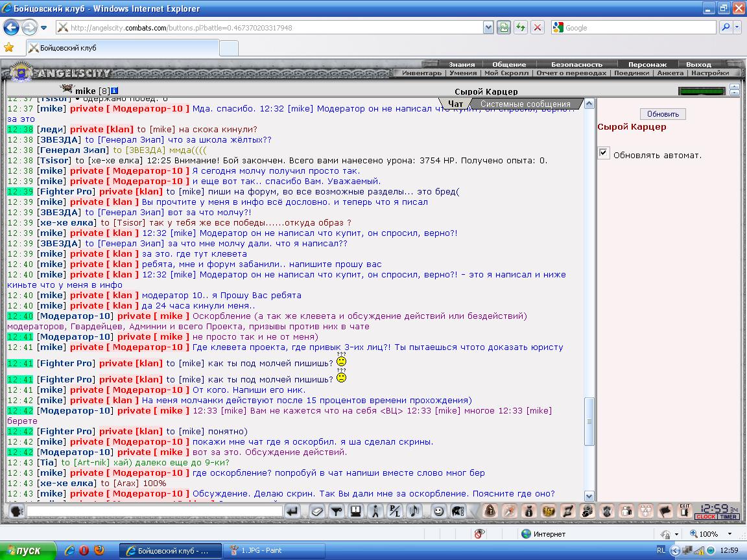Click the gold coins pile icon

point(549,511)
